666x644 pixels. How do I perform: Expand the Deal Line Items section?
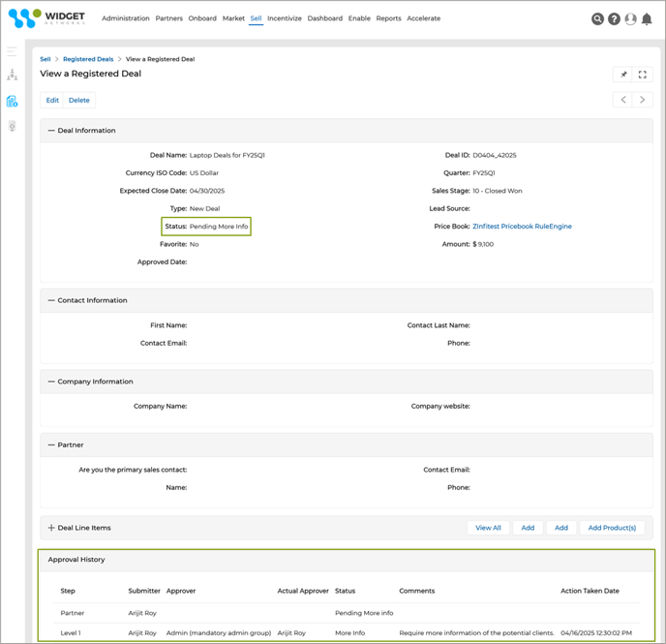[x=51, y=528]
